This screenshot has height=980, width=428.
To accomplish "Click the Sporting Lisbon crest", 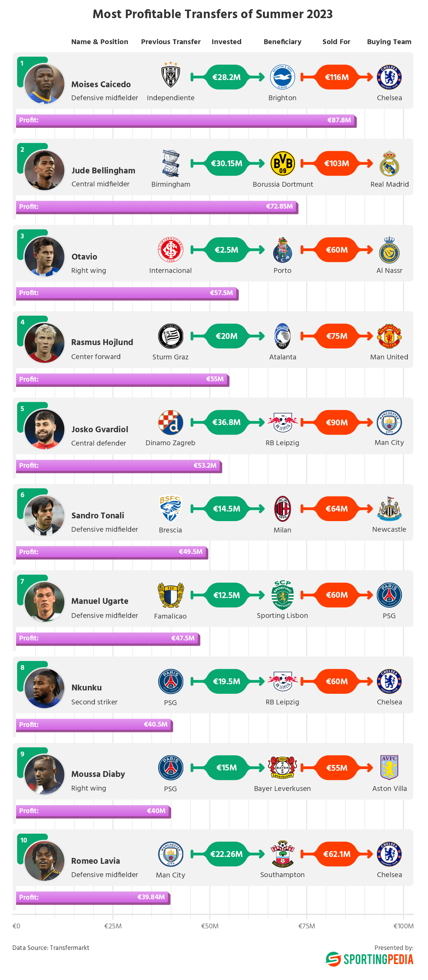I will [282, 595].
